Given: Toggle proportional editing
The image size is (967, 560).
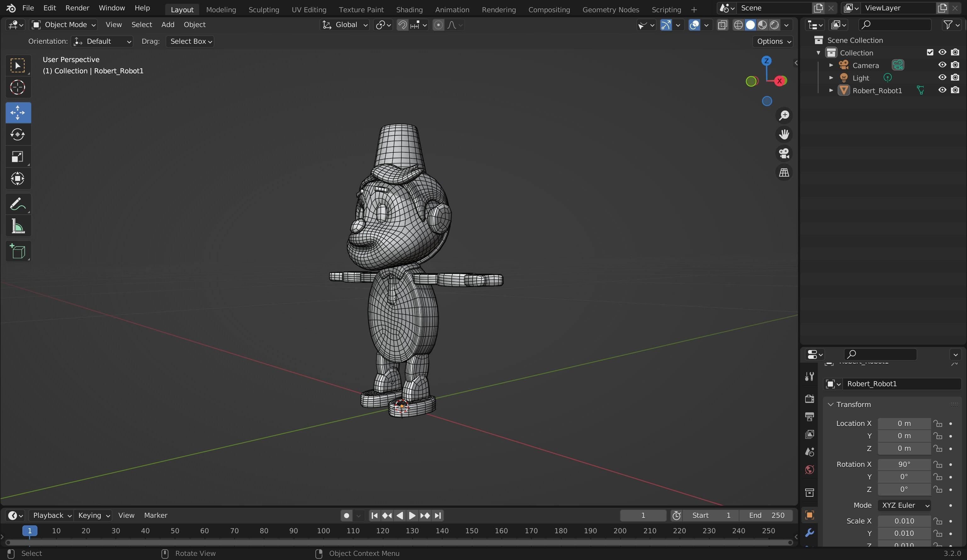Looking at the screenshot, I should click(x=438, y=25).
